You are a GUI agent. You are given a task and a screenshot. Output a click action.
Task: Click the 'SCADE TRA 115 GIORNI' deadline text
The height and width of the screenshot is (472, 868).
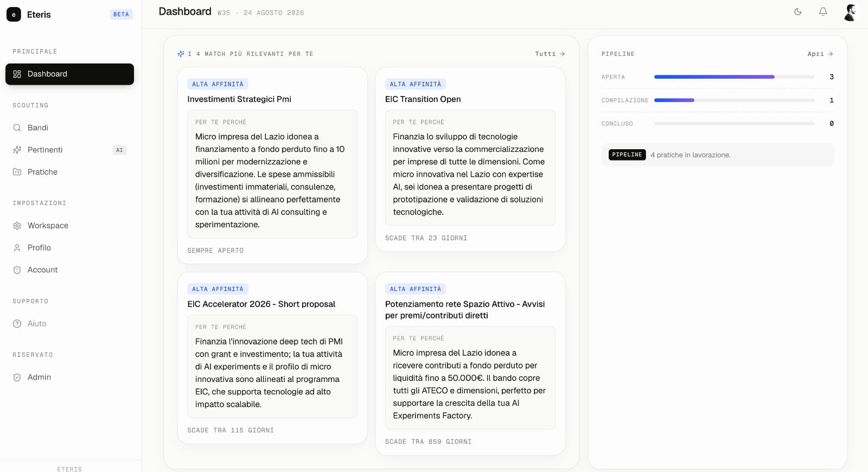[x=231, y=430]
